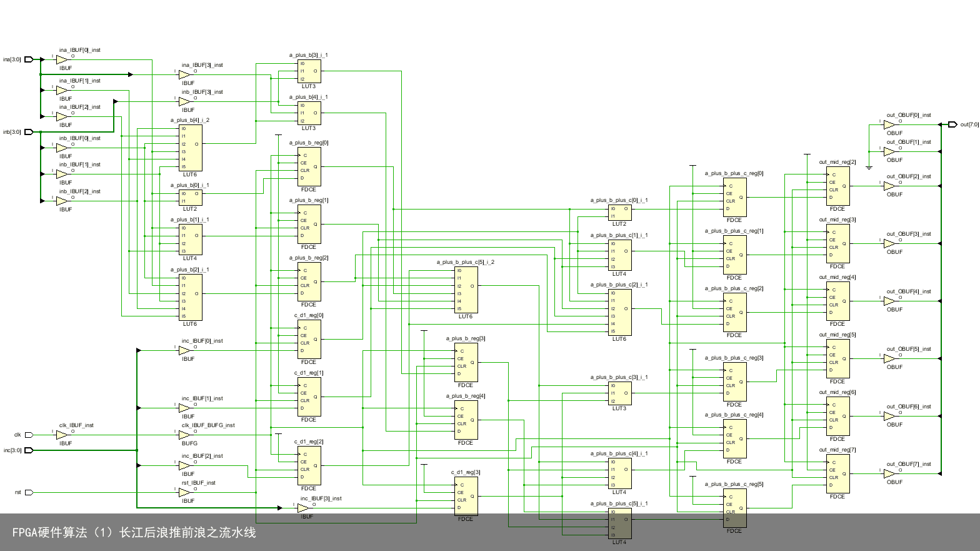Screen dimensions: 980x551
Task: Click the inb[3:0] input port
Action: coord(28,132)
